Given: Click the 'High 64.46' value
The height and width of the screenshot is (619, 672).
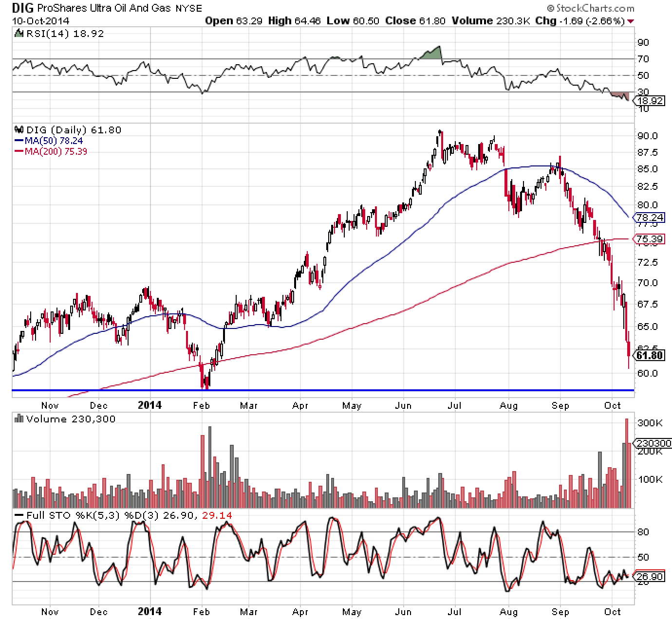Looking at the screenshot, I should (295, 21).
